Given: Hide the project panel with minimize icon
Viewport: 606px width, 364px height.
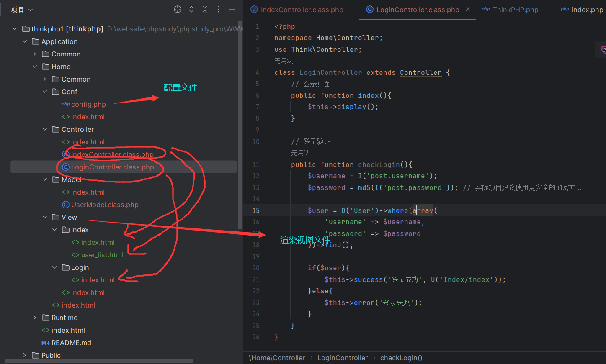Looking at the screenshot, I should tap(232, 9).
